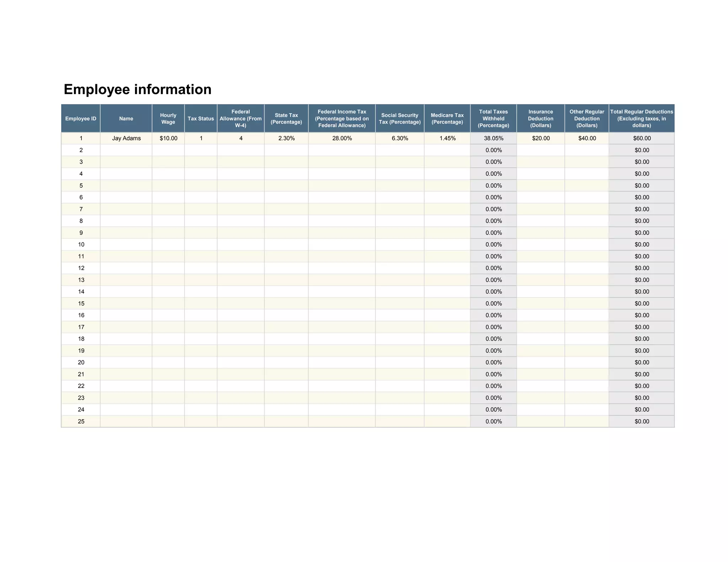Image resolution: width=728 pixels, height=562 pixels.
Task: Click the $10.00 hourly wage cell
Action: (x=168, y=138)
